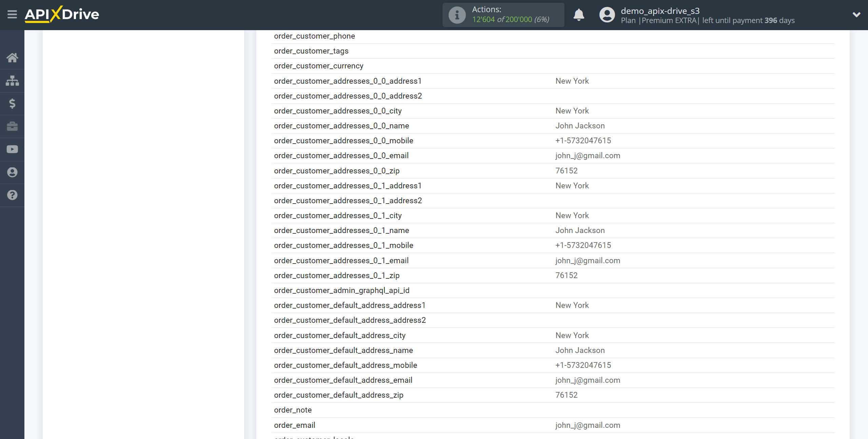Click john_j@gmail.com value of order_email
The width and height of the screenshot is (868, 439).
[x=588, y=425]
